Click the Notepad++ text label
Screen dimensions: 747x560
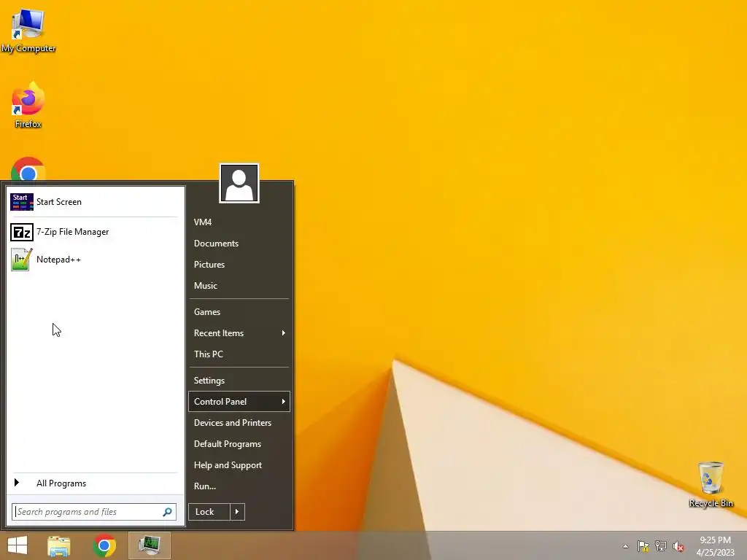tap(58, 260)
